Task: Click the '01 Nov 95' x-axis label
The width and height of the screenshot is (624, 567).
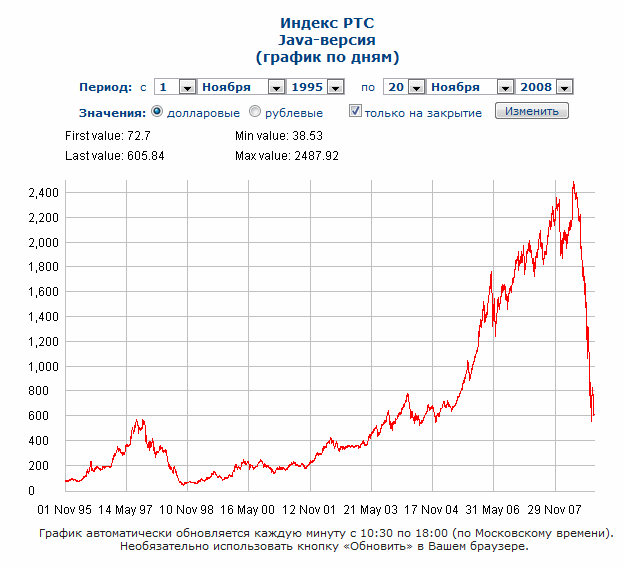Action: pos(64,510)
